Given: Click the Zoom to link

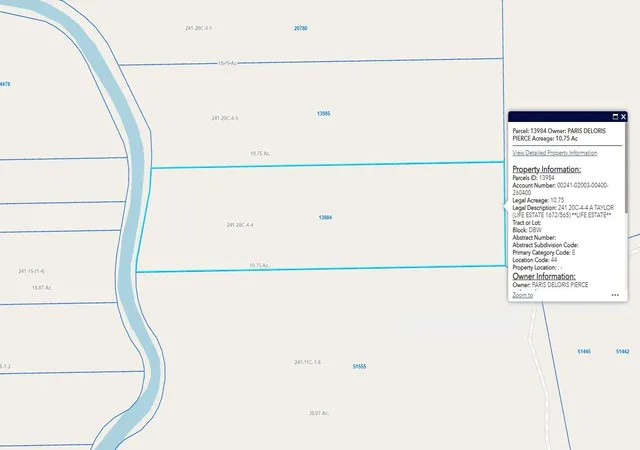Looking at the screenshot, I should pos(522,295).
